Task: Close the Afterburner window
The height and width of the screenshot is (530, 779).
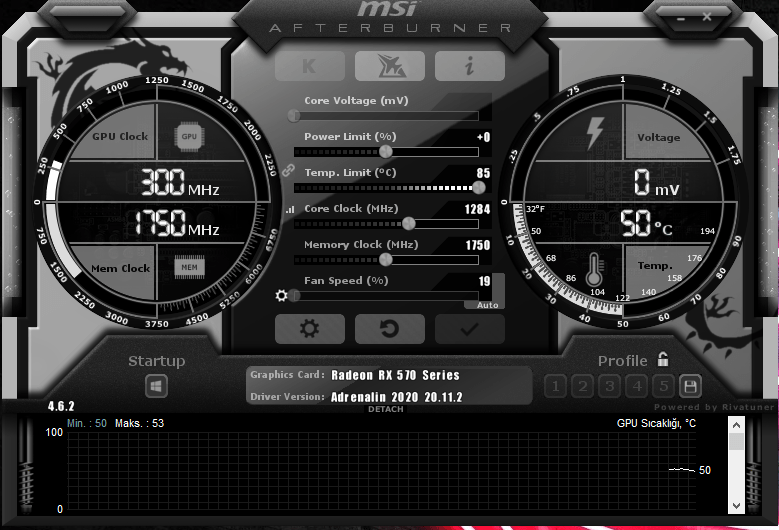Action: (707, 17)
